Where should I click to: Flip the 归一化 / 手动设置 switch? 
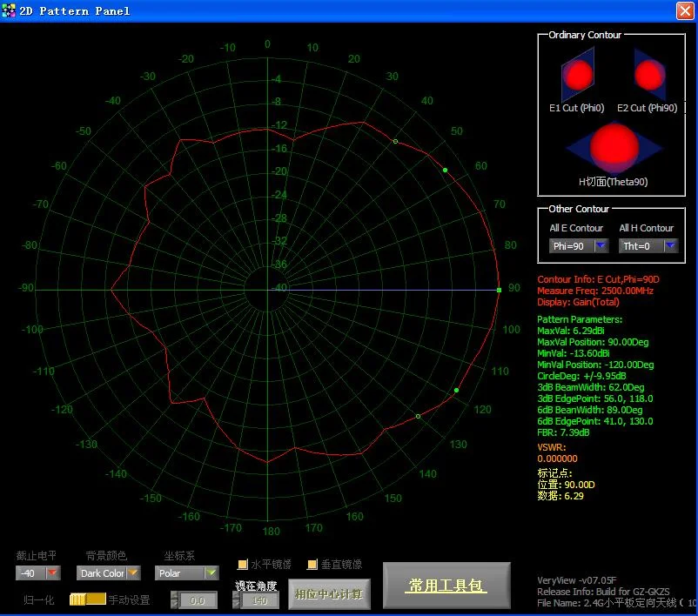(87, 599)
